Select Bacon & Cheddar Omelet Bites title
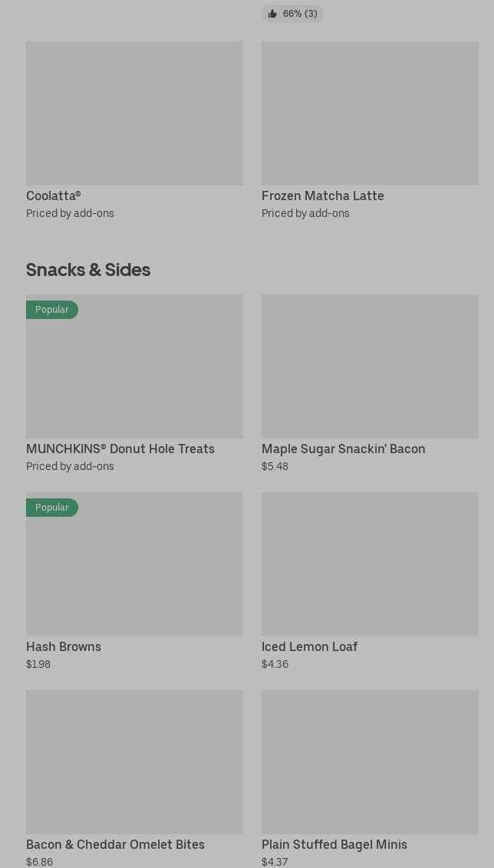The image size is (494, 868). pos(116,844)
